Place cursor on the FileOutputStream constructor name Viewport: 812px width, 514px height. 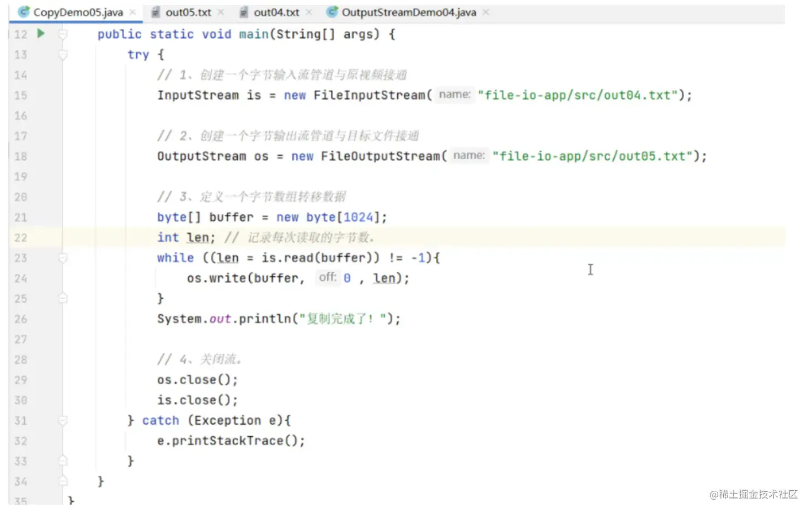pos(381,156)
